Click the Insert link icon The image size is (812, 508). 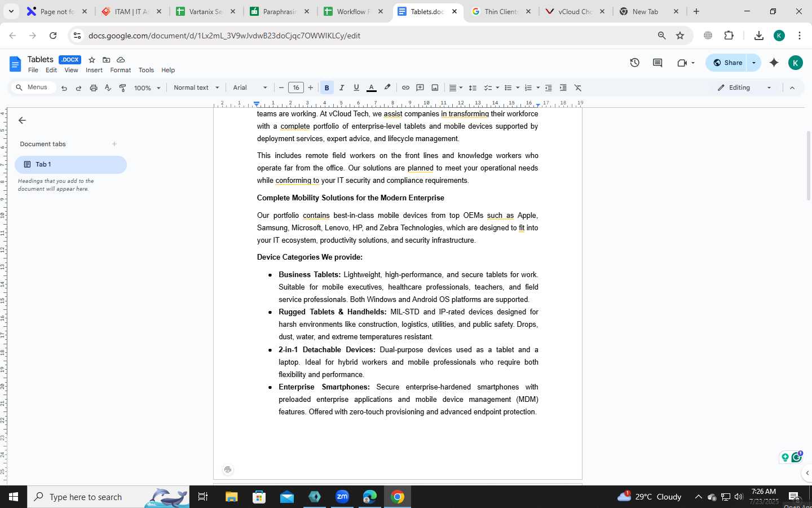click(405, 88)
